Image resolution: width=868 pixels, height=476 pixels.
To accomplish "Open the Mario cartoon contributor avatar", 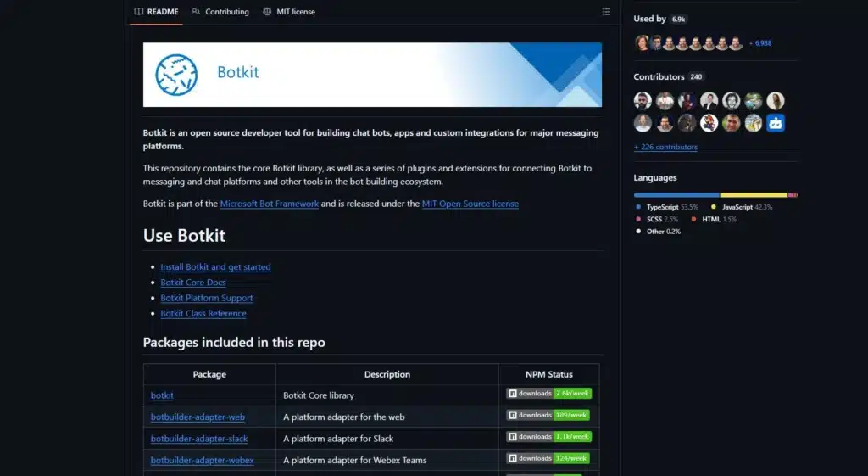I will [x=709, y=123].
